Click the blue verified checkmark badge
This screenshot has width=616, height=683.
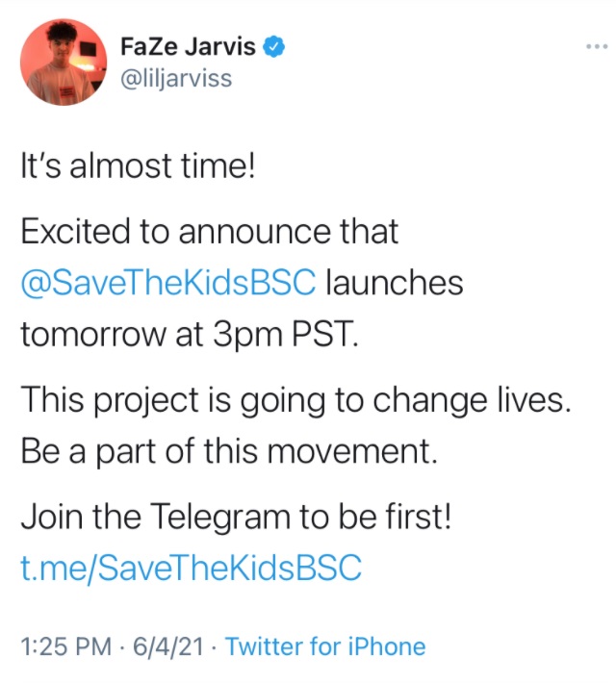tap(273, 46)
